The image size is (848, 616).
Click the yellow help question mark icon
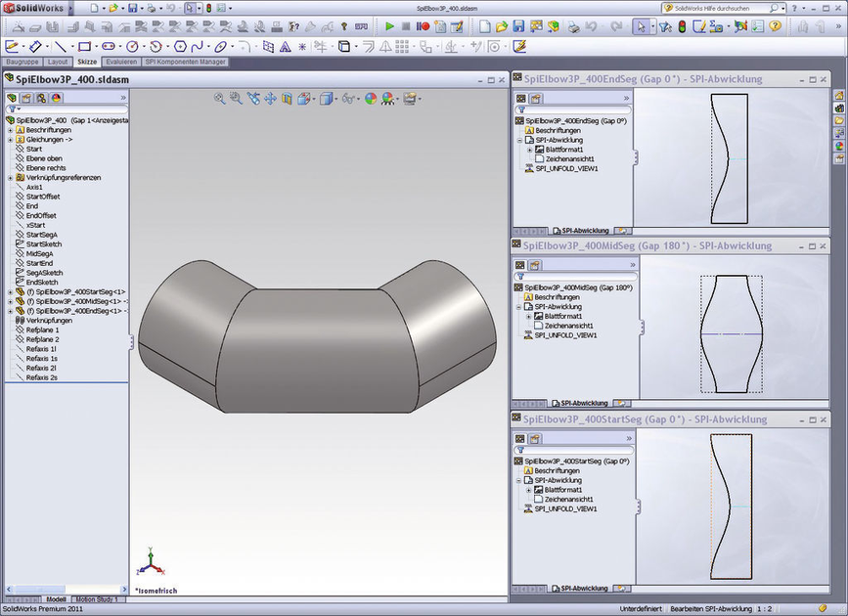pyautogui.click(x=775, y=26)
